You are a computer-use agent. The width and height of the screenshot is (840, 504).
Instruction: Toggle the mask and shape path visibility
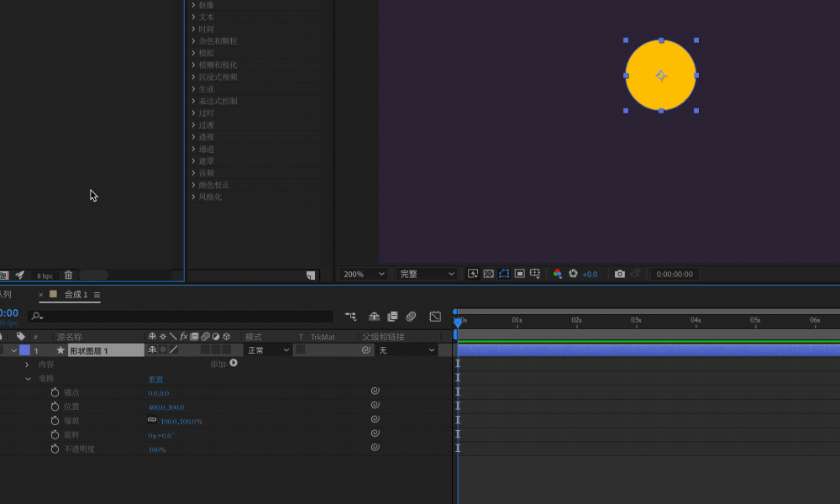click(504, 274)
